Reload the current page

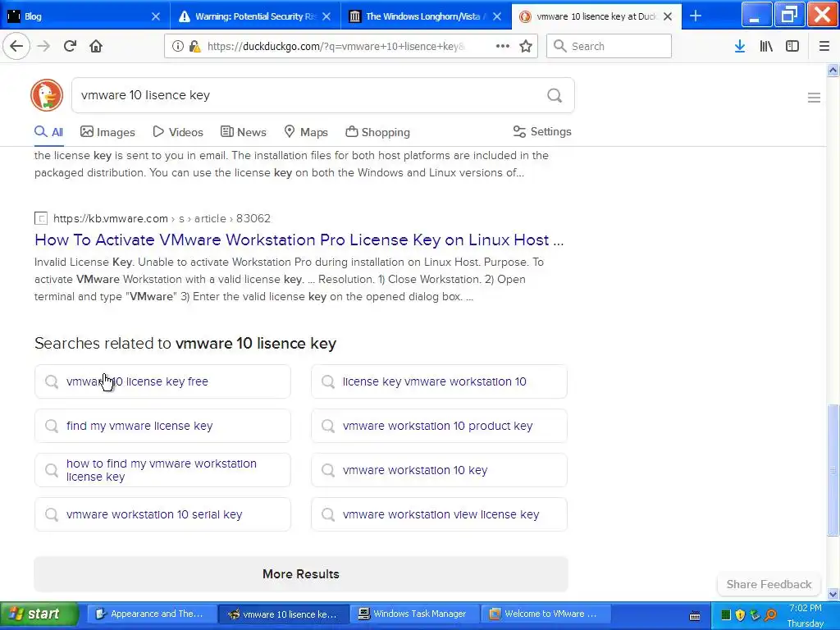point(70,46)
